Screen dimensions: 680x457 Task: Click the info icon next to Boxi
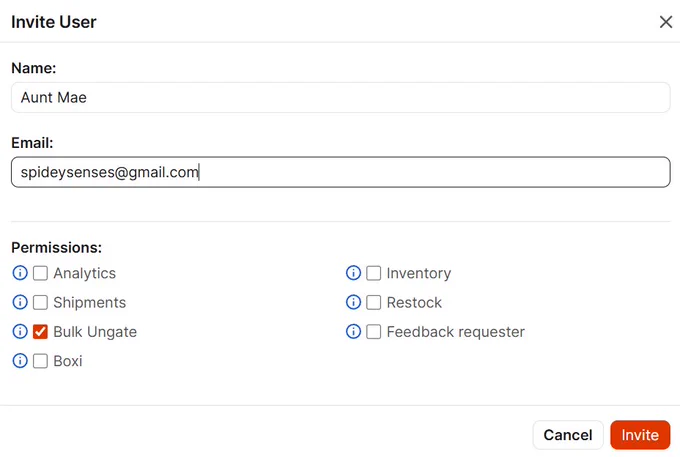tap(20, 361)
